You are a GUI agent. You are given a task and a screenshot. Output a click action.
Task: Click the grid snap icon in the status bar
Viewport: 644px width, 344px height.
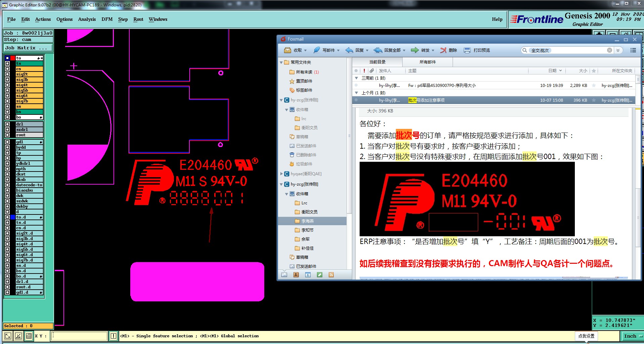(x=29, y=336)
